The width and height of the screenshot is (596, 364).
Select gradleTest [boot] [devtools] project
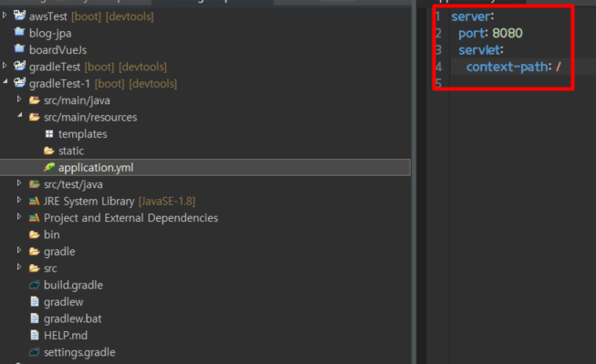98,67
